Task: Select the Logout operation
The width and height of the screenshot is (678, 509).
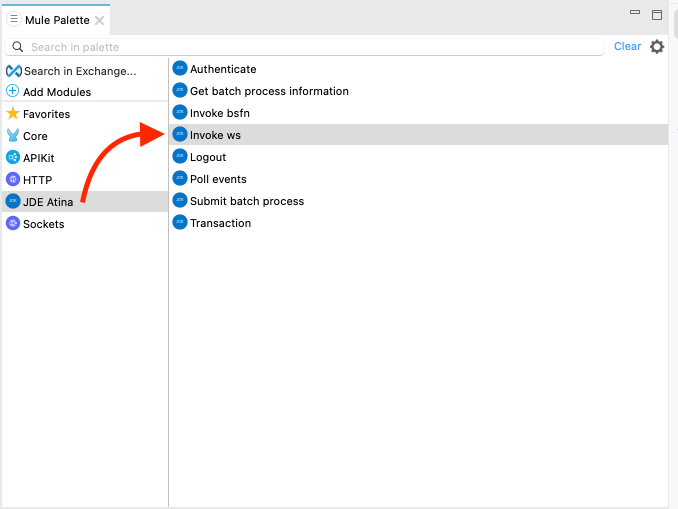Action: (x=208, y=157)
